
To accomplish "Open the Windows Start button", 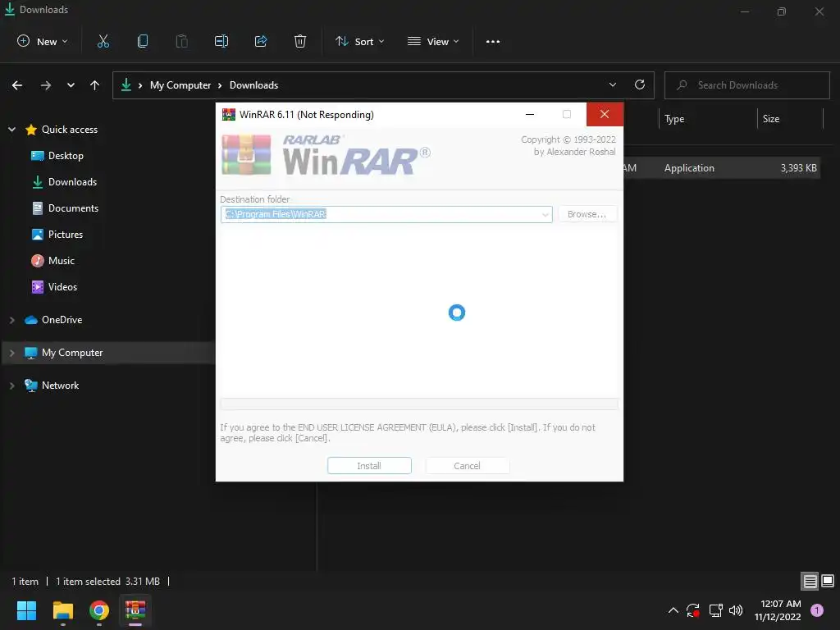I will point(26,610).
